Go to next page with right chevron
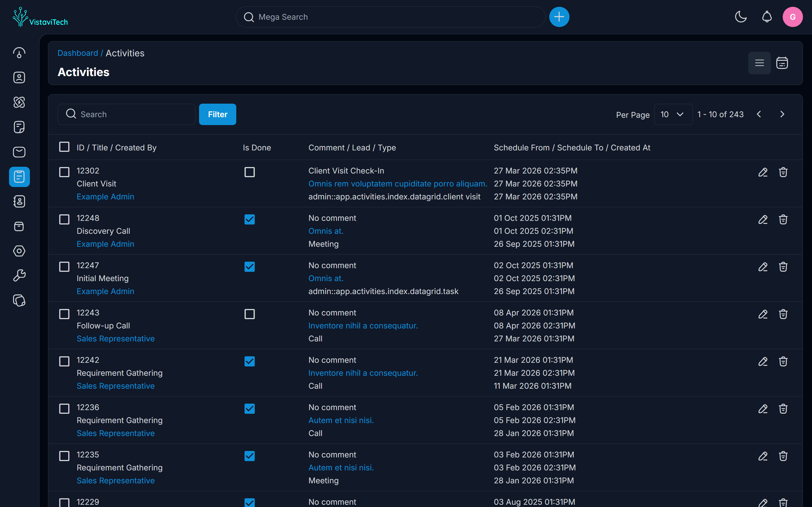Screen dimensions: 812x507 [x=782, y=114]
